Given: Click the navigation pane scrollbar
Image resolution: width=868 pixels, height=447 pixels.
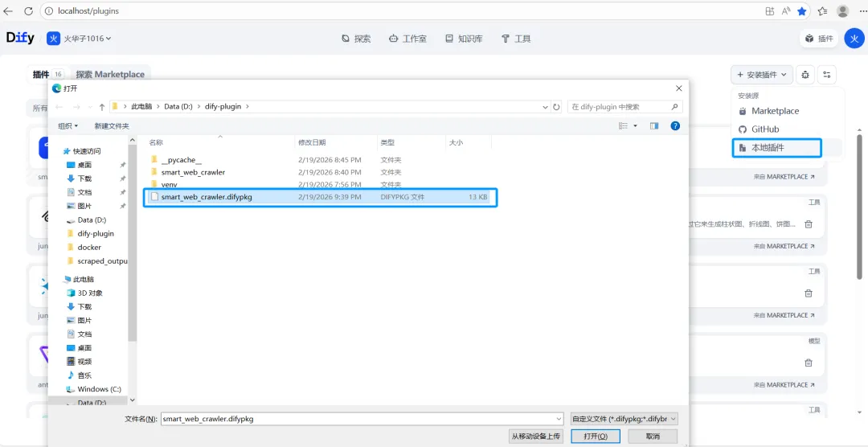Looking at the screenshot, I should pos(133,243).
